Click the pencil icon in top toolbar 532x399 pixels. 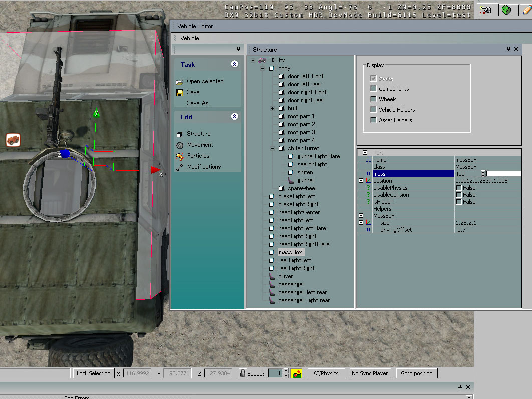coord(526,10)
